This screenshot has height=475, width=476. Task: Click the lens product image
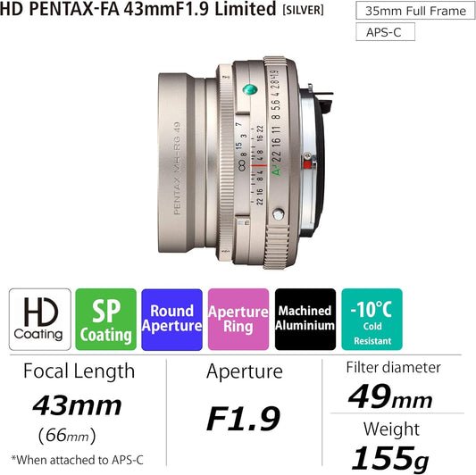pyautogui.click(x=246, y=162)
